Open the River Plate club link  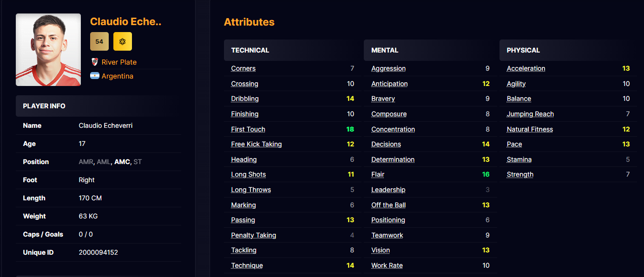point(119,62)
